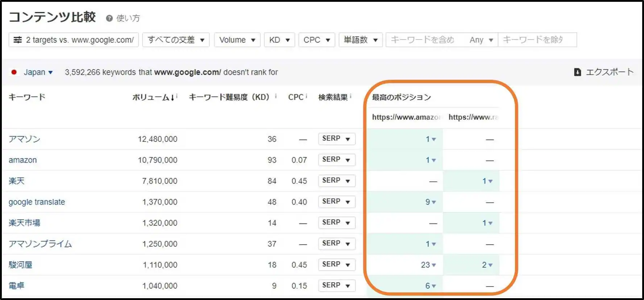This screenshot has width=644, height=300.
Task: Click the red Japan flag dot
Action: point(14,72)
